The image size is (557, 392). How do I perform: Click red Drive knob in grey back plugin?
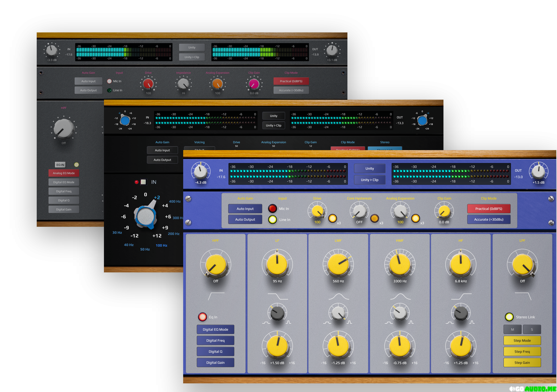pyautogui.click(x=148, y=84)
